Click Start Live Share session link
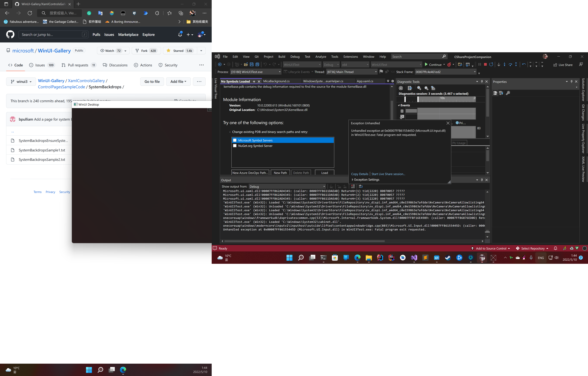 pyautogui.click(x=388, y=174)
